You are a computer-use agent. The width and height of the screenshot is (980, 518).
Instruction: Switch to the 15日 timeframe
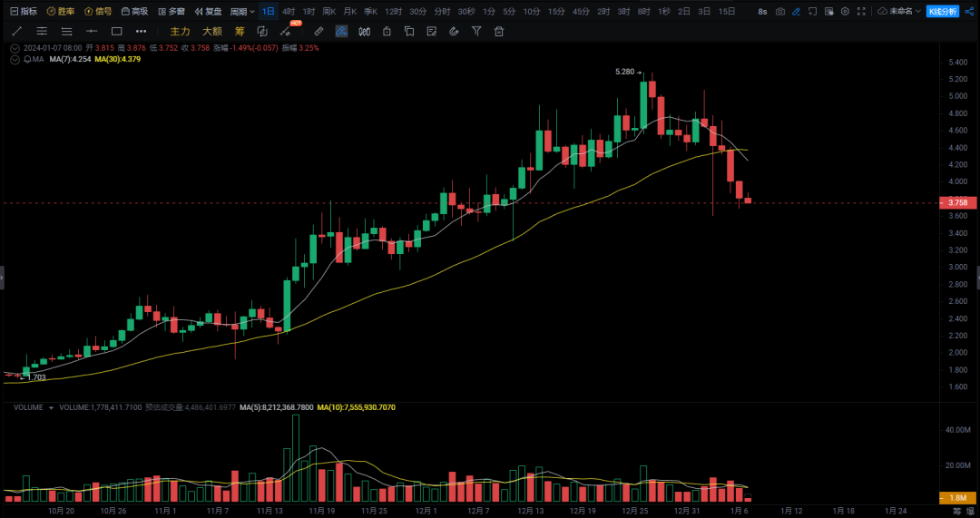click(727, 11)
